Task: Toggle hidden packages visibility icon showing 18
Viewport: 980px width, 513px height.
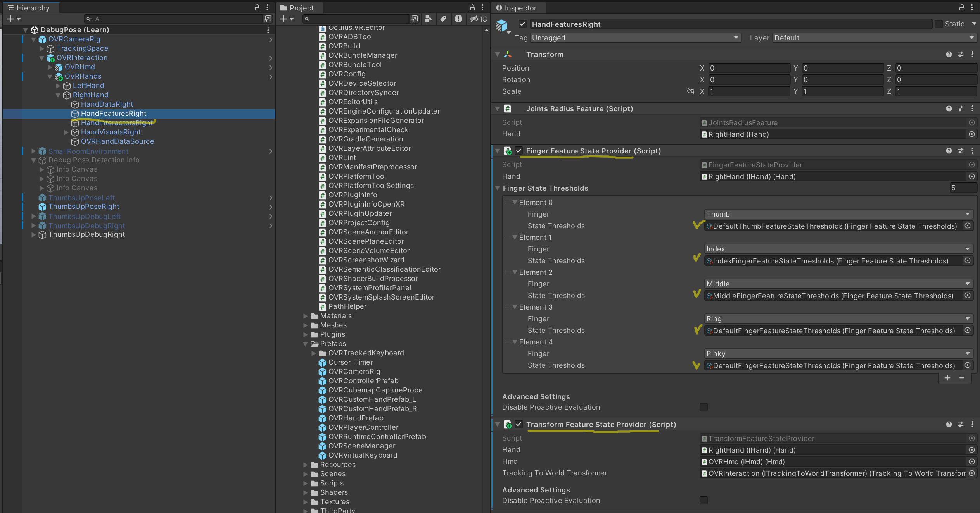Action: click(x=478, y=19)
